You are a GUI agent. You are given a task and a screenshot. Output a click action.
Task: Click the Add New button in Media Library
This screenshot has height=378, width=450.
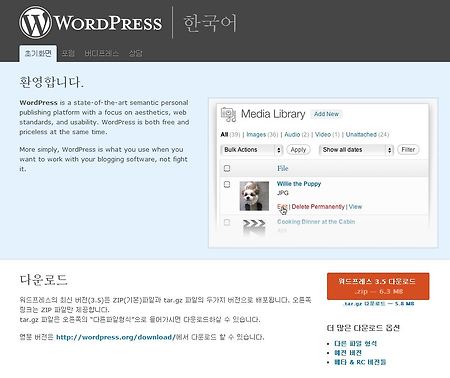[x=326, y=114]
